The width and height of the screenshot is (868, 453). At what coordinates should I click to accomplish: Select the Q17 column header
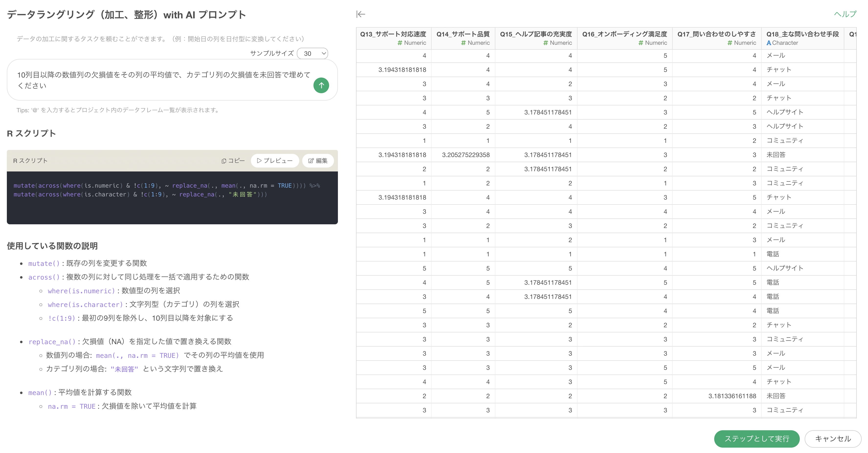716,34
